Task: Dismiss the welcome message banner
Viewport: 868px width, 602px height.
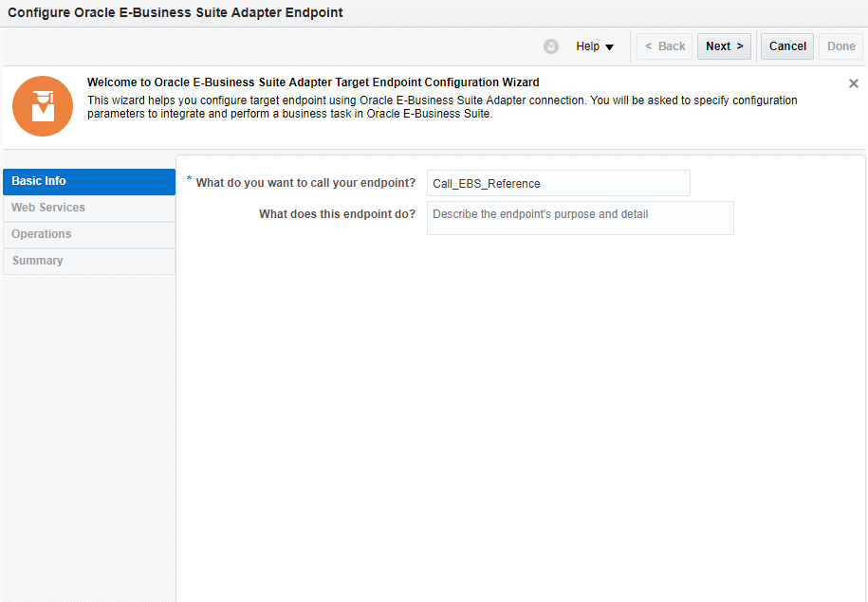Action: 854,83
